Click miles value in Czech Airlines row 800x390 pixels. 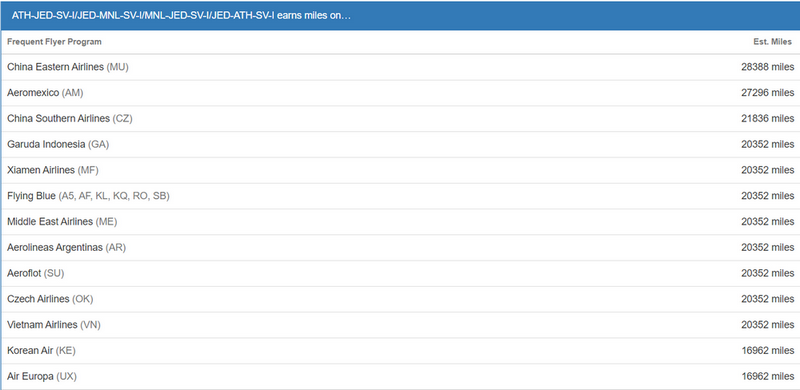pos(767,299)
